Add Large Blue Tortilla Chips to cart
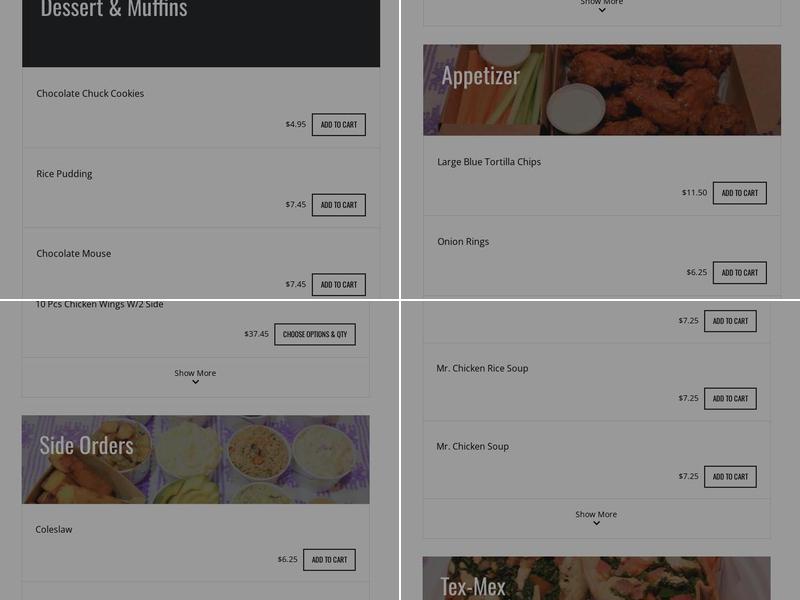 coord(740,193)
